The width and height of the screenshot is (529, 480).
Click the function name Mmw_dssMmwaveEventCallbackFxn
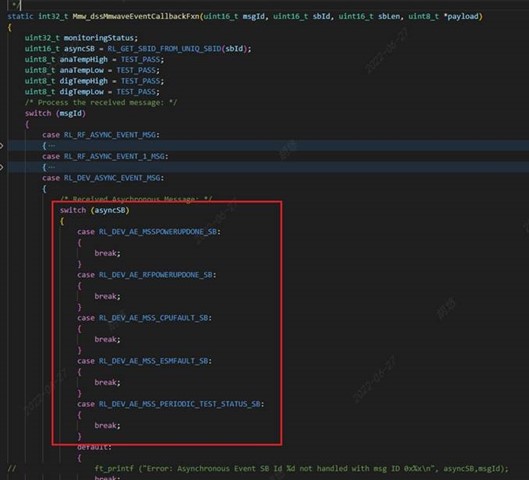(136, 16)
